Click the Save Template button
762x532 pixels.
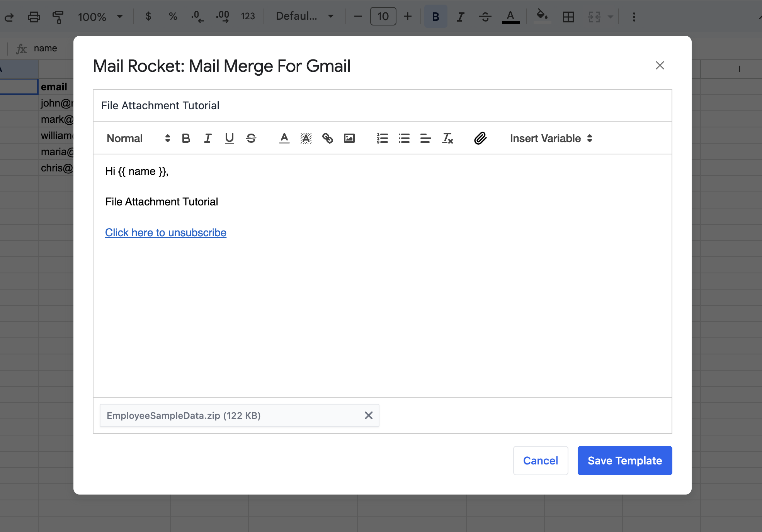(624, 461)
